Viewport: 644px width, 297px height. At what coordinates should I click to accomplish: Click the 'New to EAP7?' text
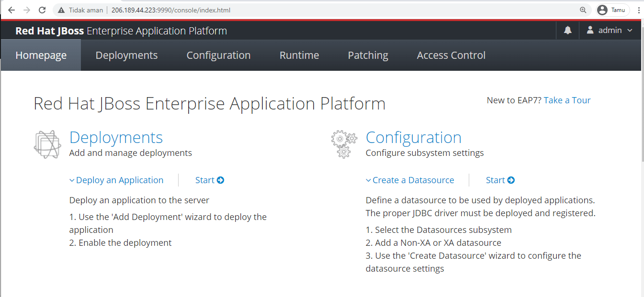point(514,100)
